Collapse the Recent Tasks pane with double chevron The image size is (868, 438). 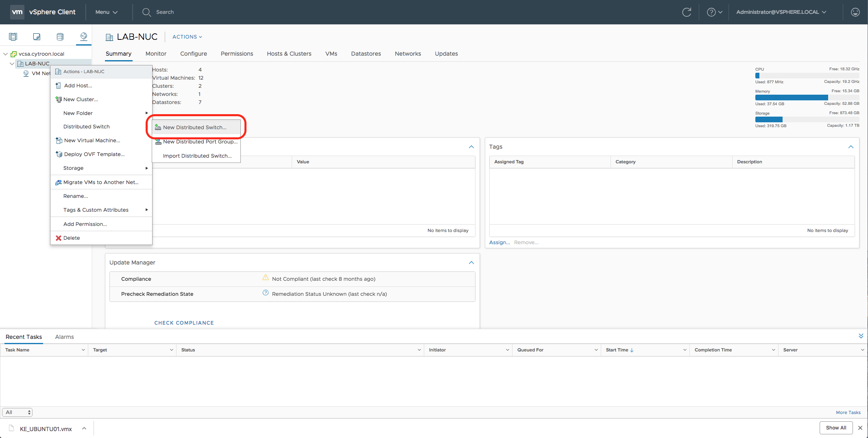click(x=861, y=336)
